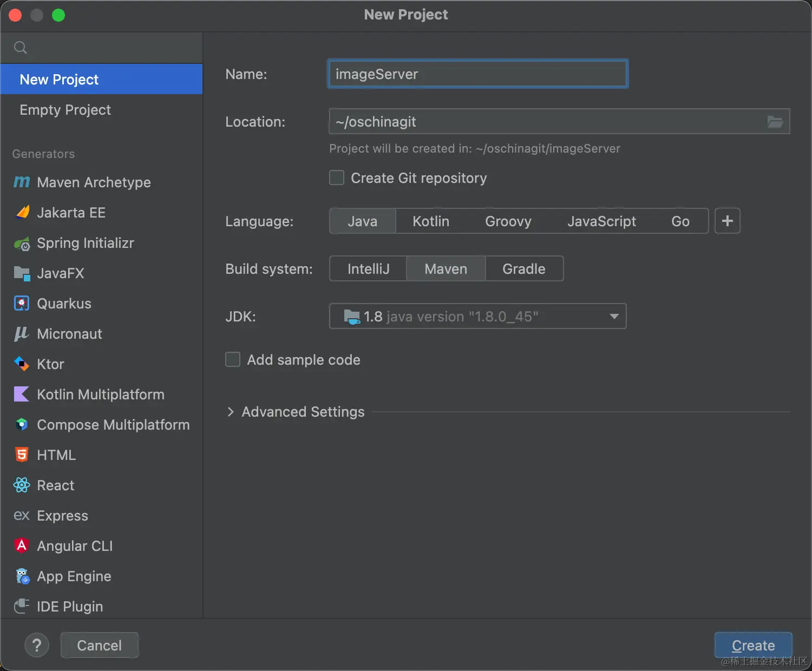The image size is (812, 671).
Task: Switch language to Kotlin
Action: [x=431, y=221]
